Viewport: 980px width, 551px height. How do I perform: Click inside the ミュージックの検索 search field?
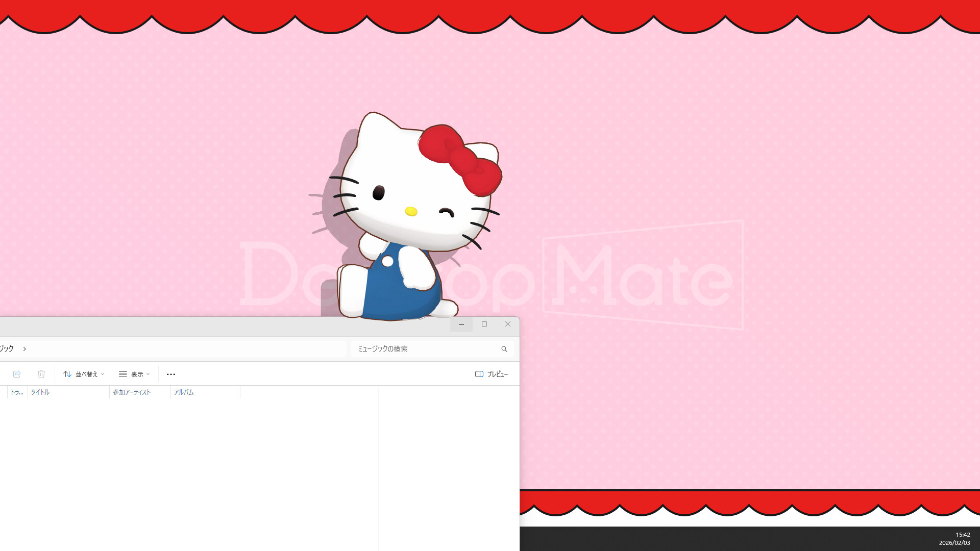click(424, 348)
